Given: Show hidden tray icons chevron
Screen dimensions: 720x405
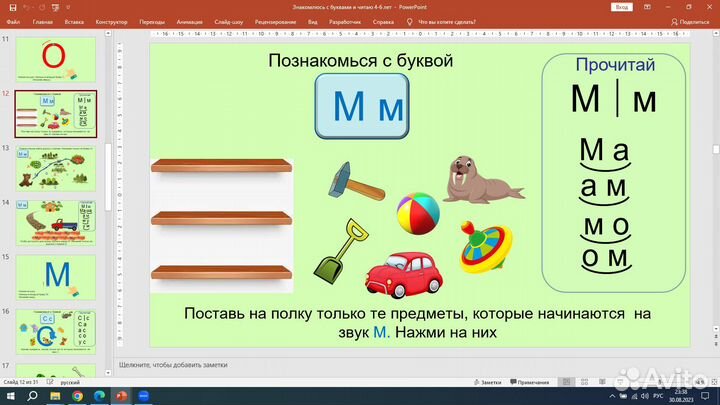Looking at the screenshot, I should pyautogui.click(x=612, y=396).
